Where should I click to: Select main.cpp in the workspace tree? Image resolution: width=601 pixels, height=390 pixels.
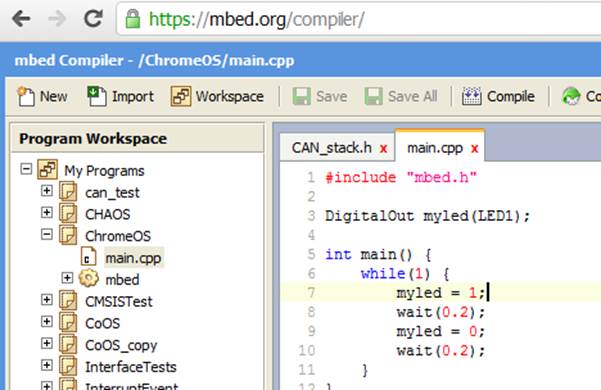point(133,258)
